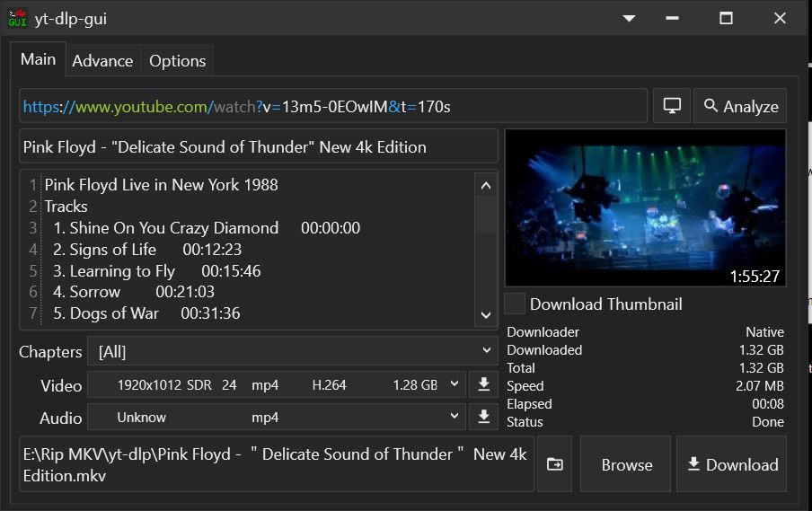Switch to the Main tab
Image resolution: width=812 pixels, height=511 pixels.
point(39,59)
